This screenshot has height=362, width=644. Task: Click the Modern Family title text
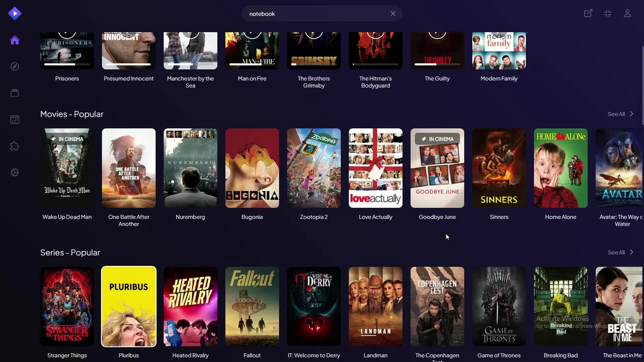(499, 78)
